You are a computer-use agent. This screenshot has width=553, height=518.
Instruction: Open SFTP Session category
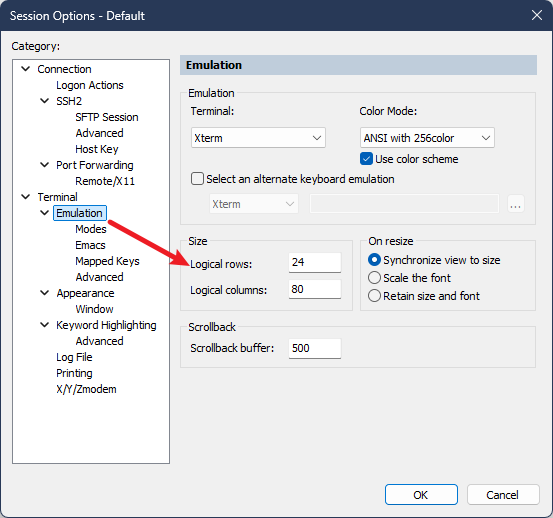(107, 117)
